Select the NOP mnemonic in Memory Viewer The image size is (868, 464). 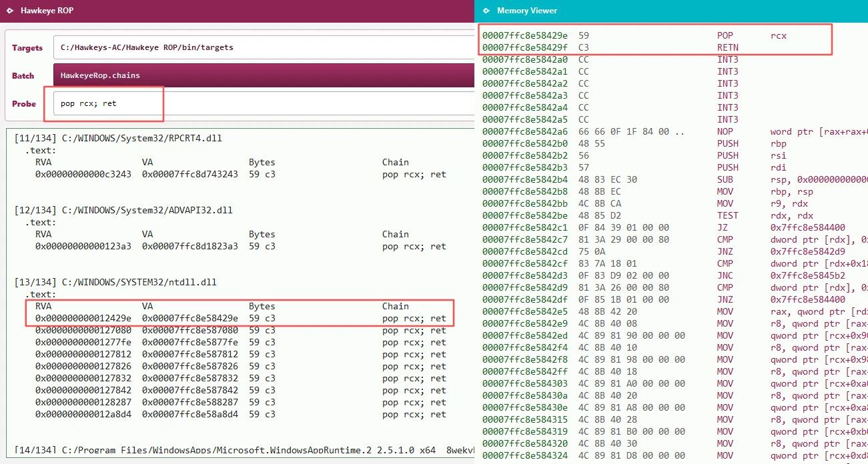[725, 131]
